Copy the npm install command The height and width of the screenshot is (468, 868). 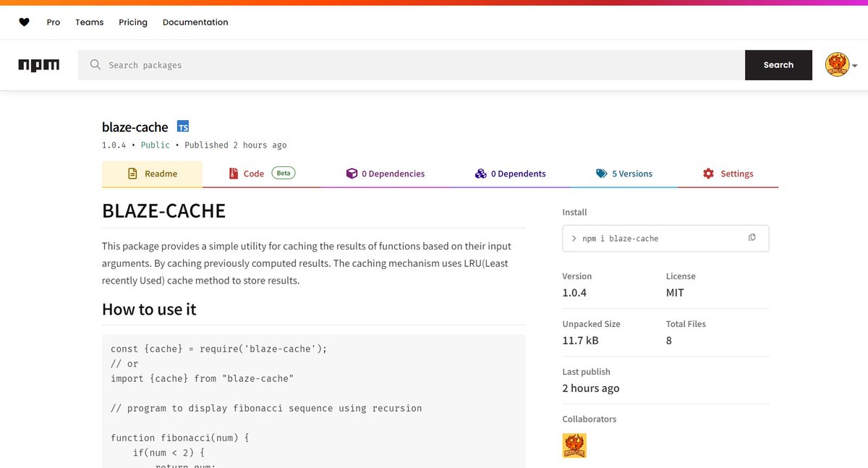pos(752,237)
